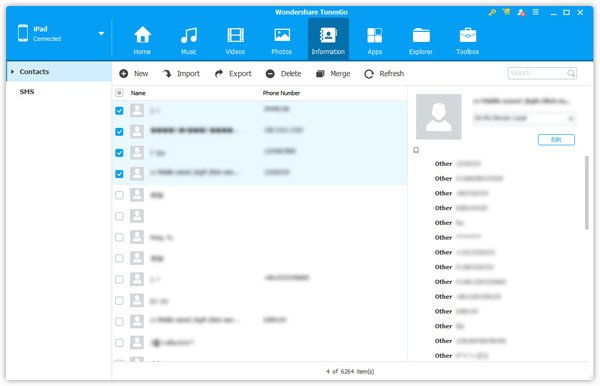Open the Apps tab
Image resolution: width=600 pixels, height=386 pixels.
pos(375,40)
